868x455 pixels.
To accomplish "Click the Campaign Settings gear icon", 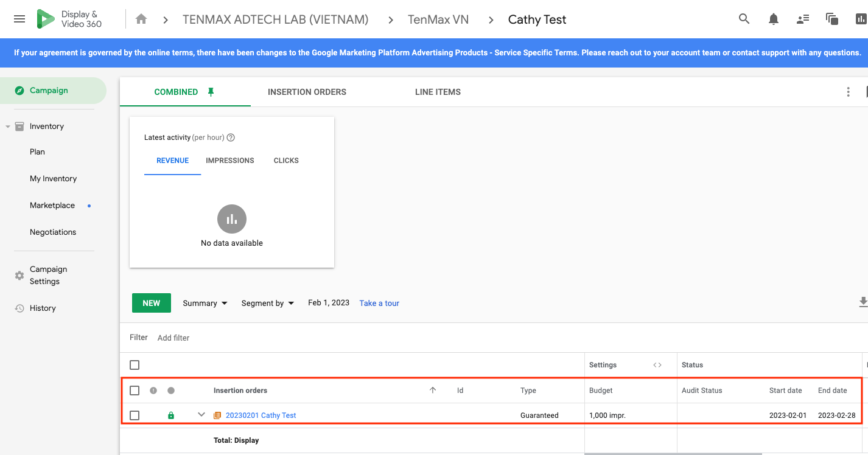I will coord(19,276).
